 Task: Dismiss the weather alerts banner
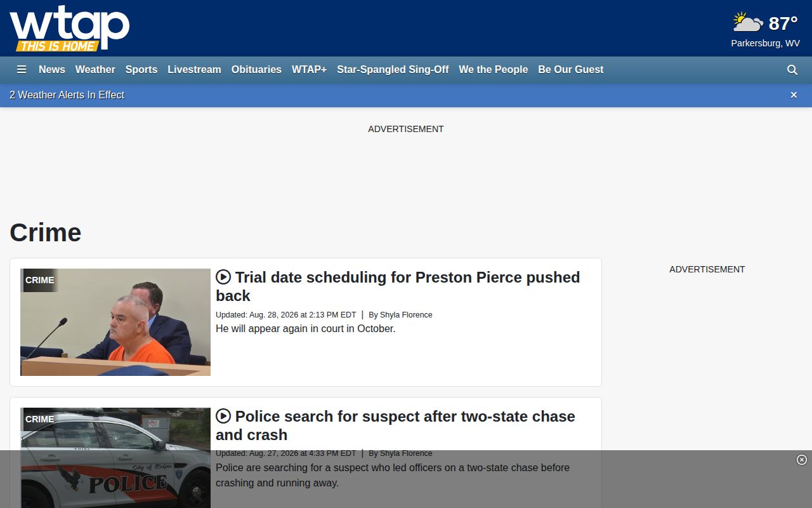point(794,95)
